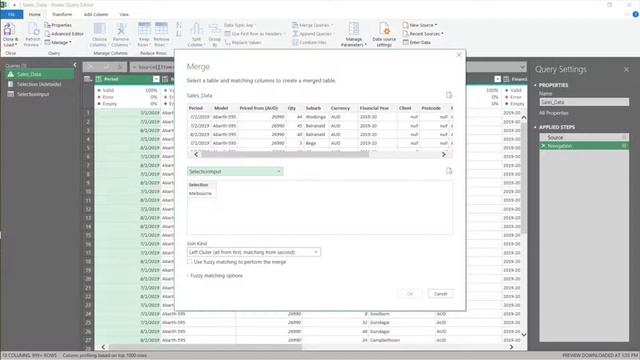Open query Properties in the ribbon

point(58,25)
